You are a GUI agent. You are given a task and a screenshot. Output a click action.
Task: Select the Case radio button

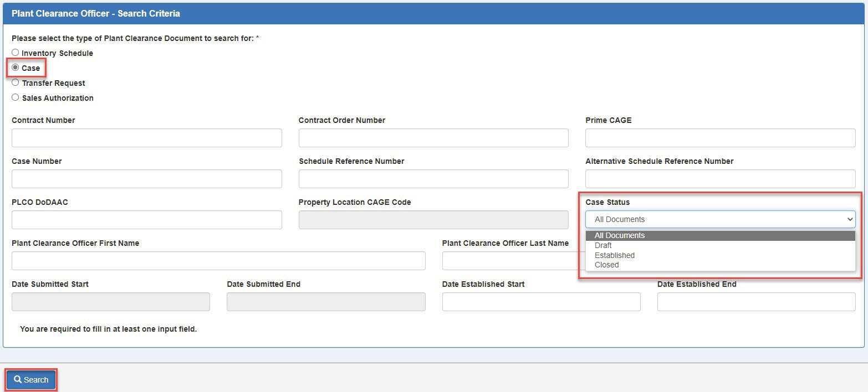tap(16, 68)
